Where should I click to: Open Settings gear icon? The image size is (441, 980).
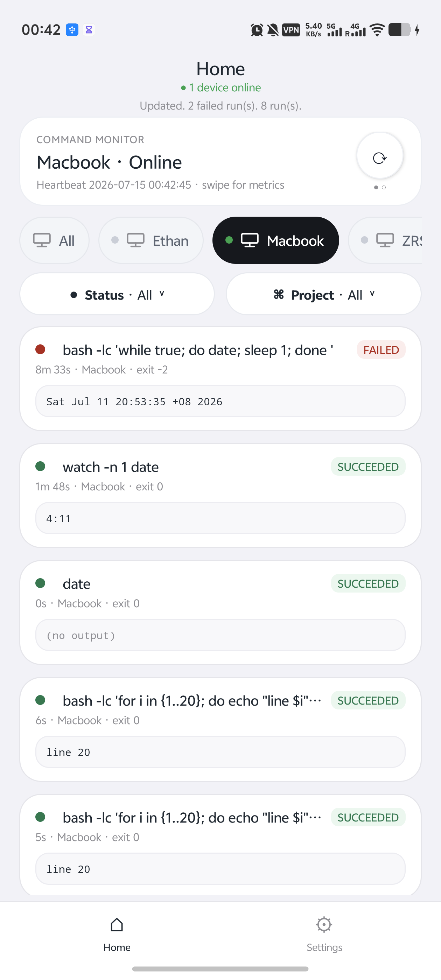pos(324,924)
